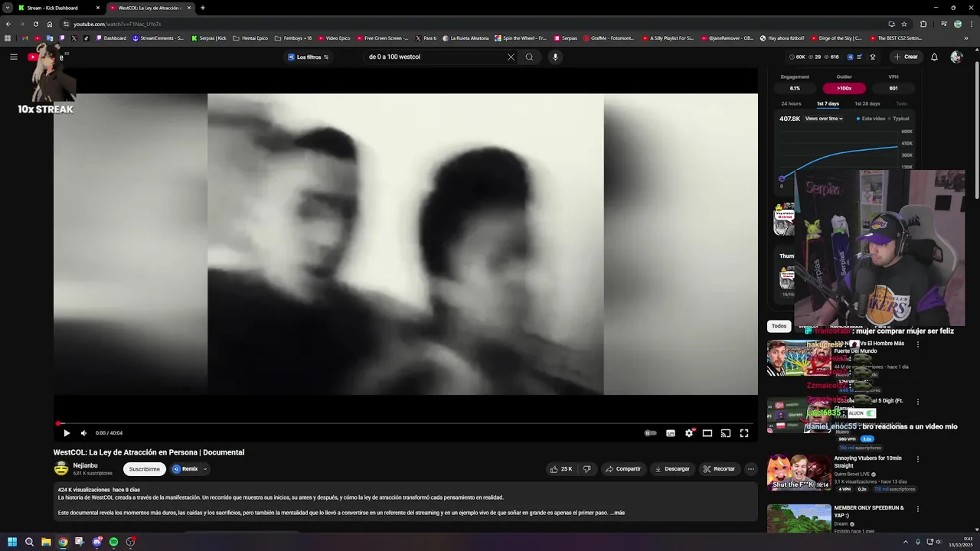
Task: Click in the search field 'de 0 a 100 westcol'
Action: pyautogui.click(x=435, y=57)
